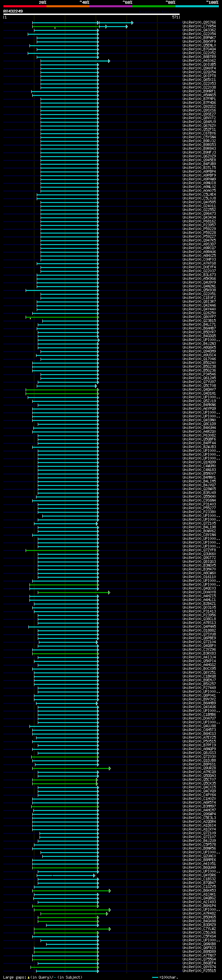This screenshot has height=980, width=222.
Task: Select hit label UniRef100_B4LC71
Action: pyautogui.click(x=199, y=324)
